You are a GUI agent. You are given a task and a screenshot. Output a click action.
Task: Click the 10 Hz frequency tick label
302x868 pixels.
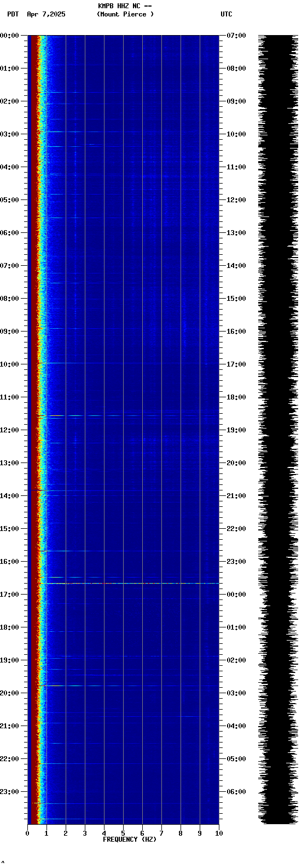(x=219, y=833)
